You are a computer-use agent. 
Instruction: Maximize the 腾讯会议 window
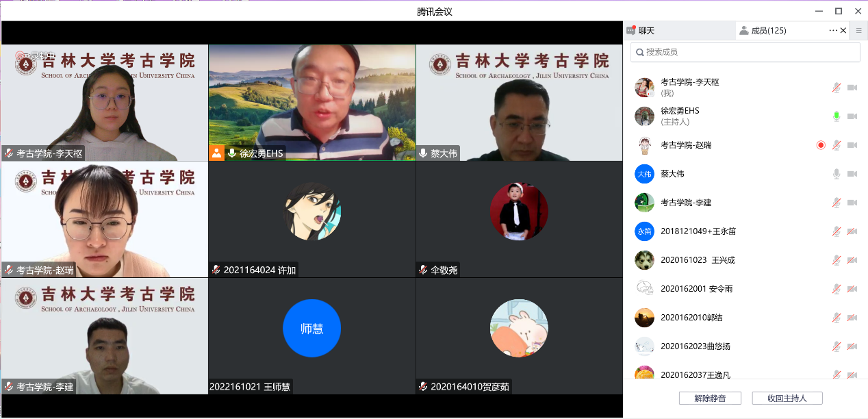click(838, 11)
